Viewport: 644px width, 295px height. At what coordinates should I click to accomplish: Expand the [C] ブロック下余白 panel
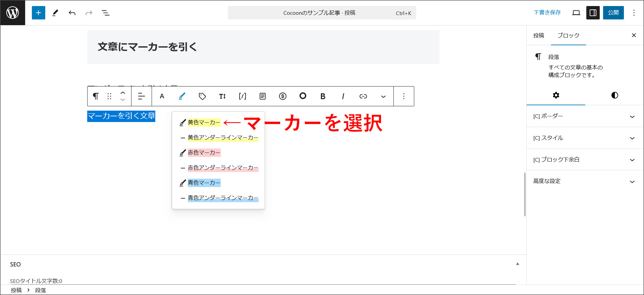coord(585,160)
